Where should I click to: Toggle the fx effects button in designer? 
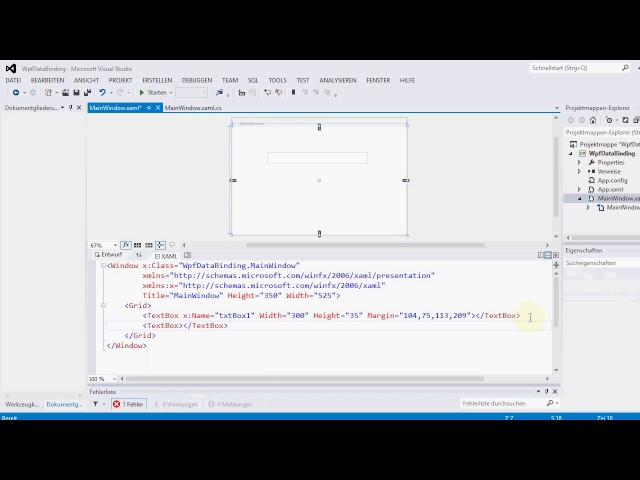[126, 245]
